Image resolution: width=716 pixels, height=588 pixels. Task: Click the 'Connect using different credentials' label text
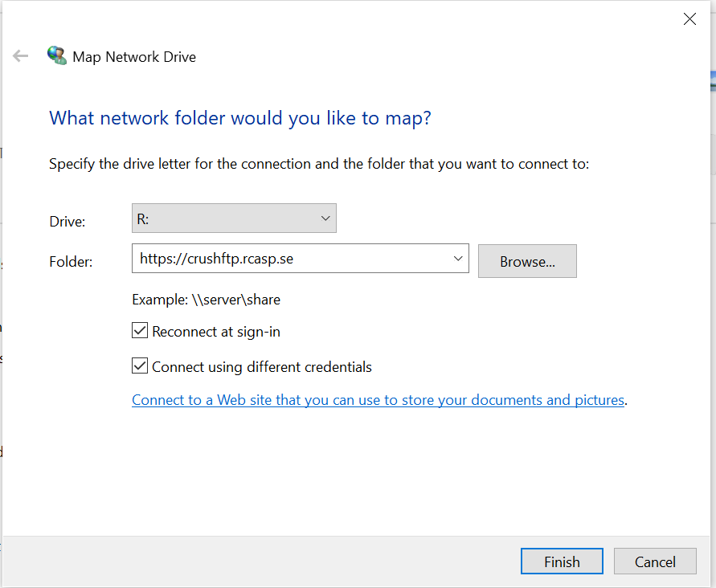261,367
